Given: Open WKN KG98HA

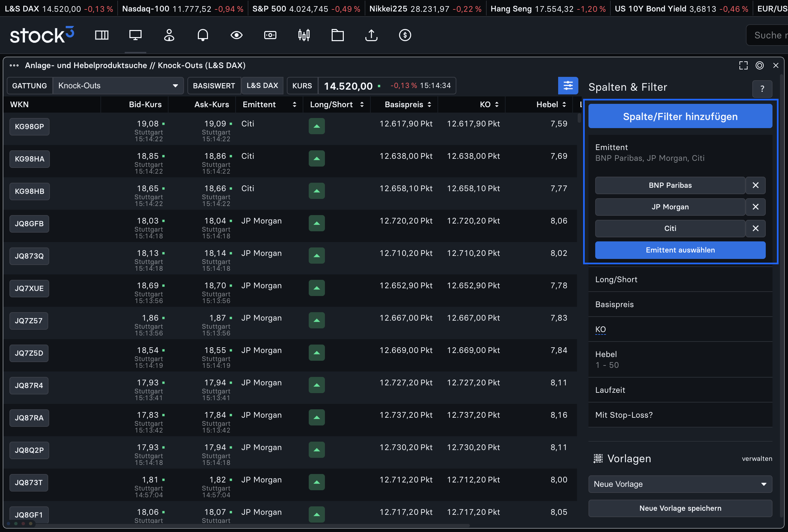Looking at the screenshot, I should pyautogui.click(x=30, y=159).
